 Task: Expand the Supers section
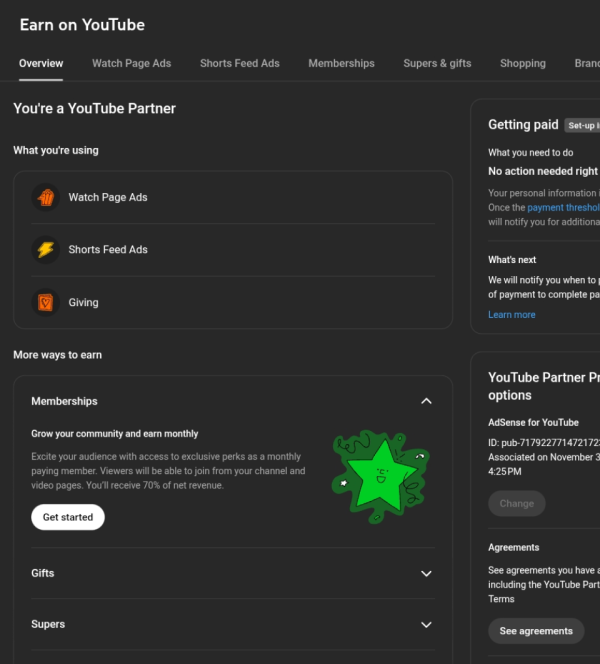coord(426,625)
